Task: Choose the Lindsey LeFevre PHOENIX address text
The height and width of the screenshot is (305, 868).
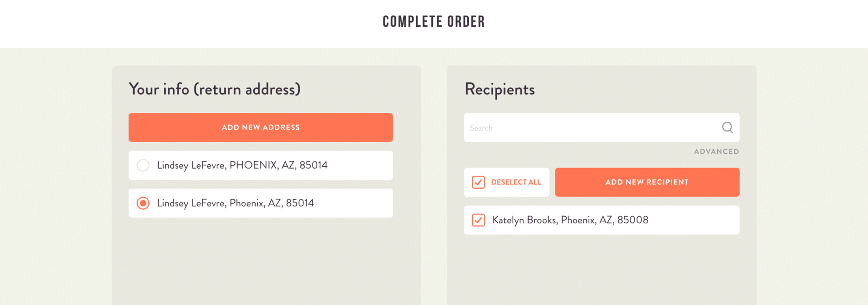Action: pos(242,165)
